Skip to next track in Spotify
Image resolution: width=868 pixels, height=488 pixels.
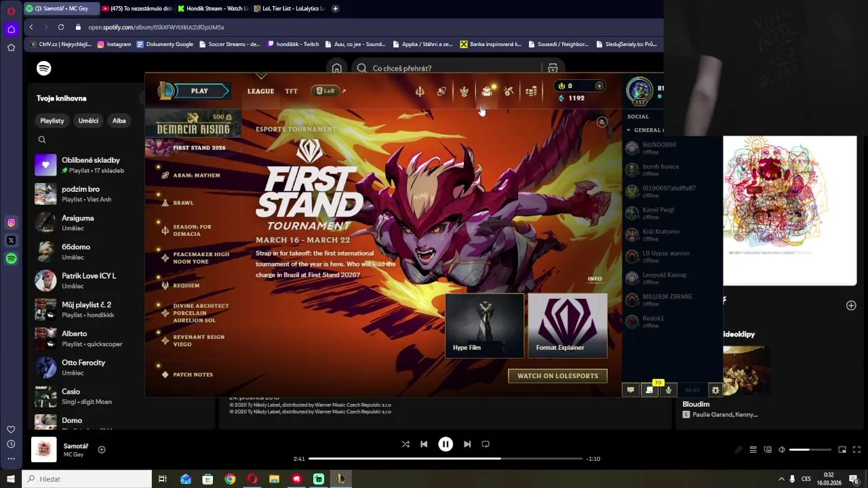467,444
